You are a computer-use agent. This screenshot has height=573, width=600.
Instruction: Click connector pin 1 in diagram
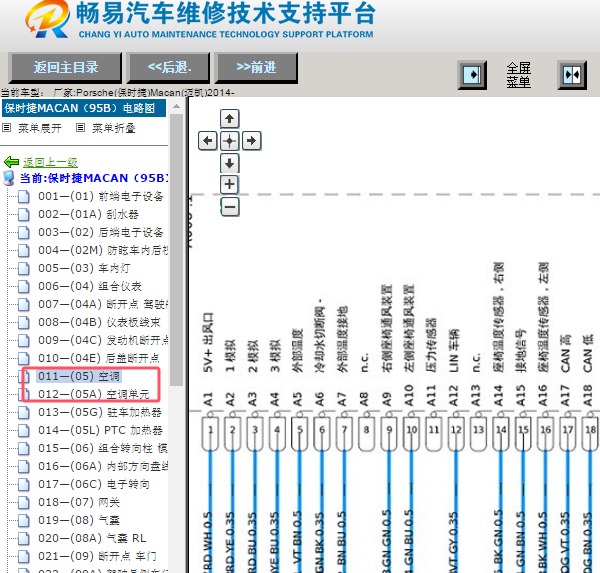tap(210, 433)
